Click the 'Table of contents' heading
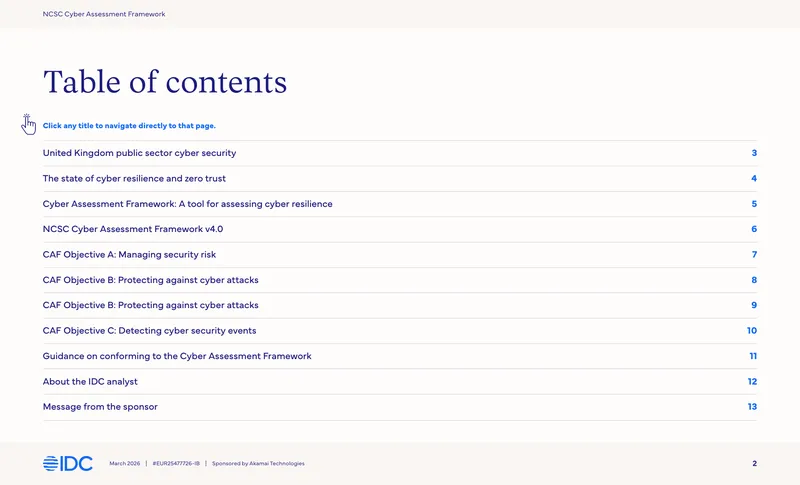 pyautogui.click(x=165, y=82)
